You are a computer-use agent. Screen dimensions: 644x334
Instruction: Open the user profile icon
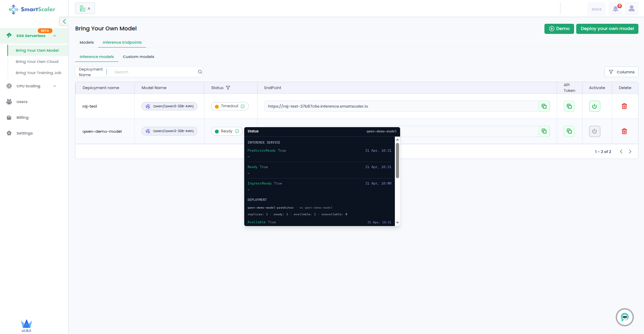(x=631, y=9)
